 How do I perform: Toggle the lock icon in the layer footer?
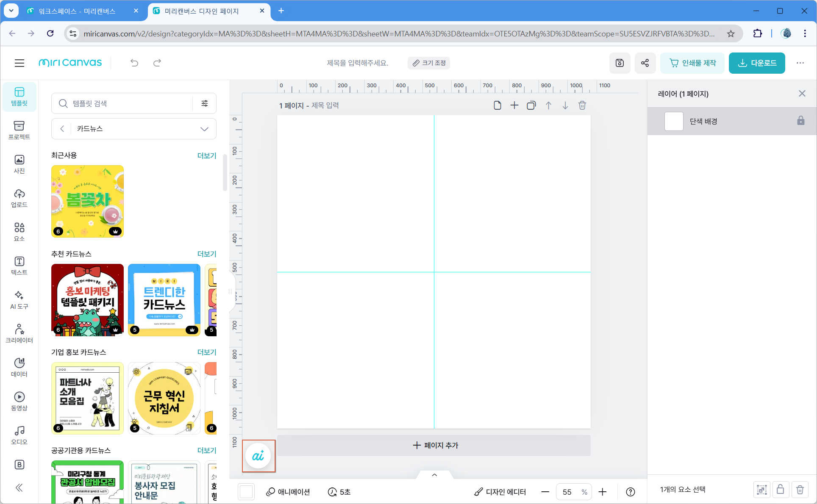click(x=780, y=490)
